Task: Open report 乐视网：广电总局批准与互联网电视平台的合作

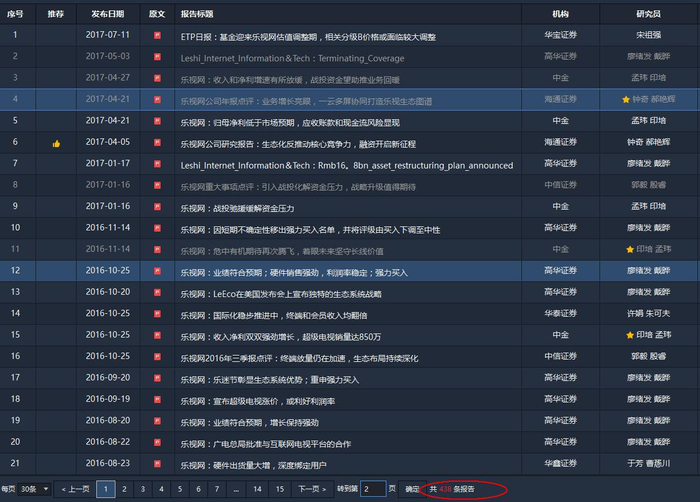Action: pos(266,444)
